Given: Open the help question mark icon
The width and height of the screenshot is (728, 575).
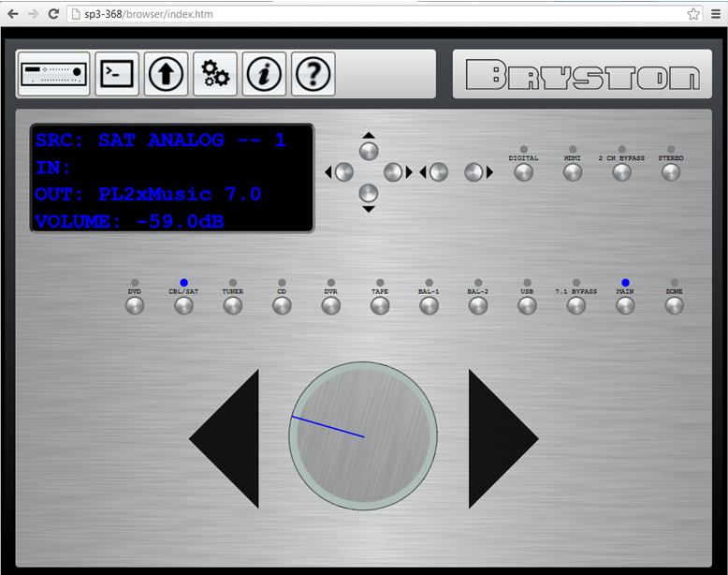Looking at the screenshot, I should point(313,74).
